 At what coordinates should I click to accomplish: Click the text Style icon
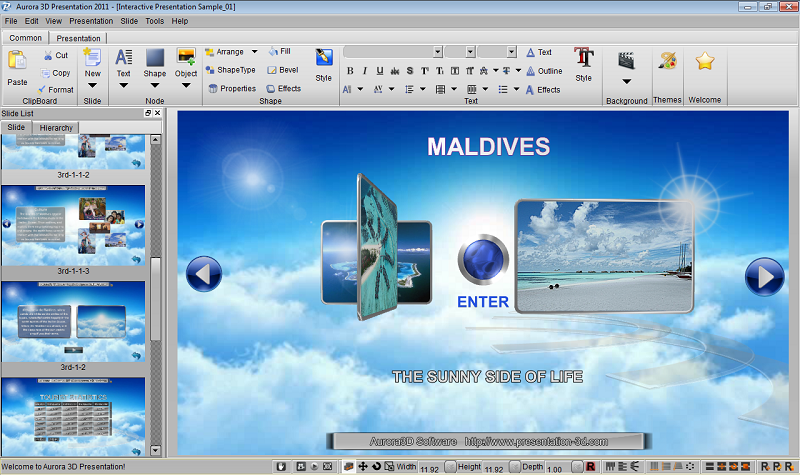584,57
